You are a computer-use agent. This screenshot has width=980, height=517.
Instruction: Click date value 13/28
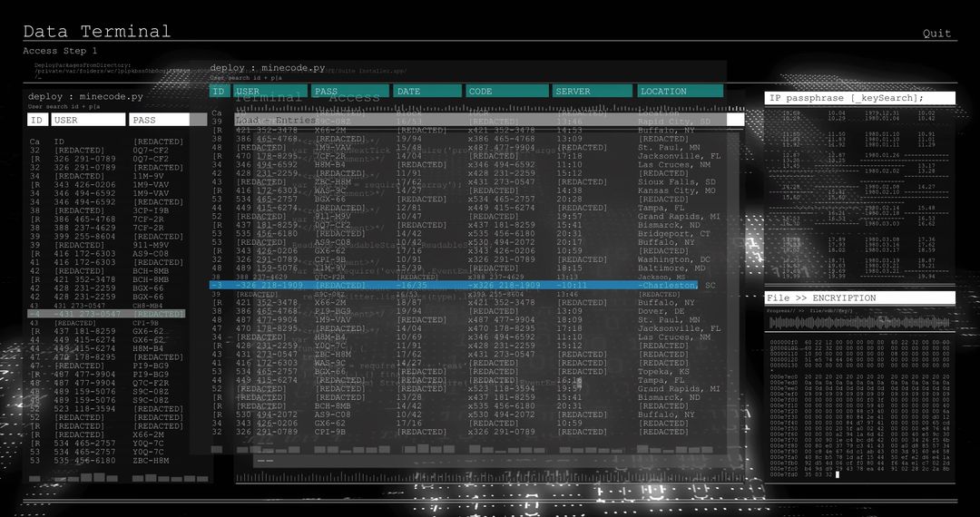pyautogui.click(x=409, y=398)
